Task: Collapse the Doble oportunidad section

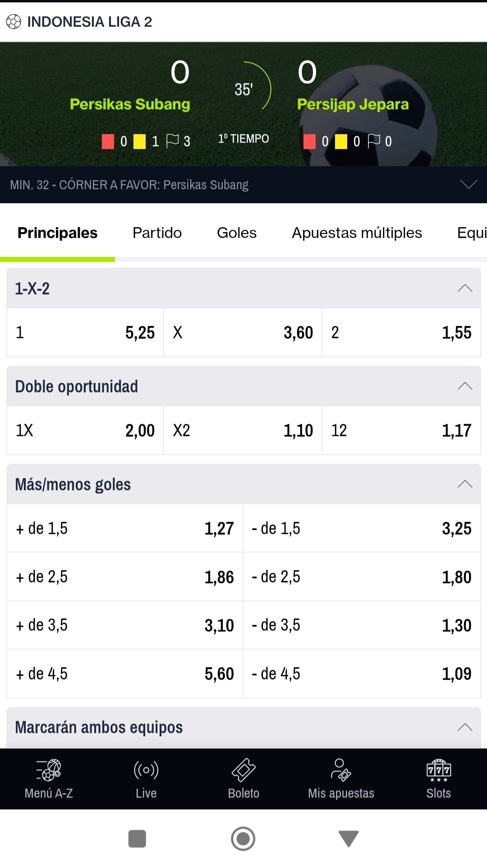Action: pyautogui.click(x=465, y=386)
